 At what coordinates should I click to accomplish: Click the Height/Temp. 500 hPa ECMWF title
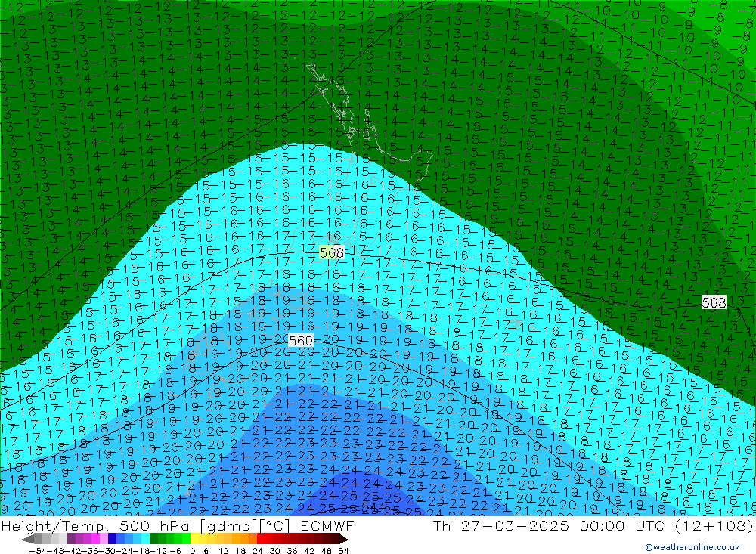178,525
